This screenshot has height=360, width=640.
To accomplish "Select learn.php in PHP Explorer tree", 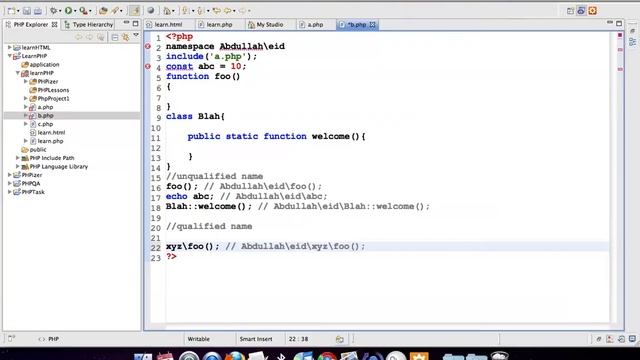I will click(47, 141).
